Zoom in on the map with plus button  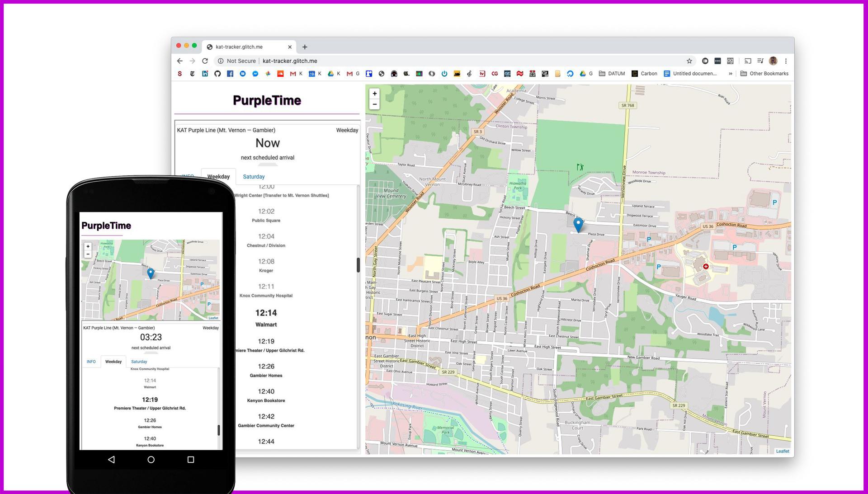(x=374, y=94)
